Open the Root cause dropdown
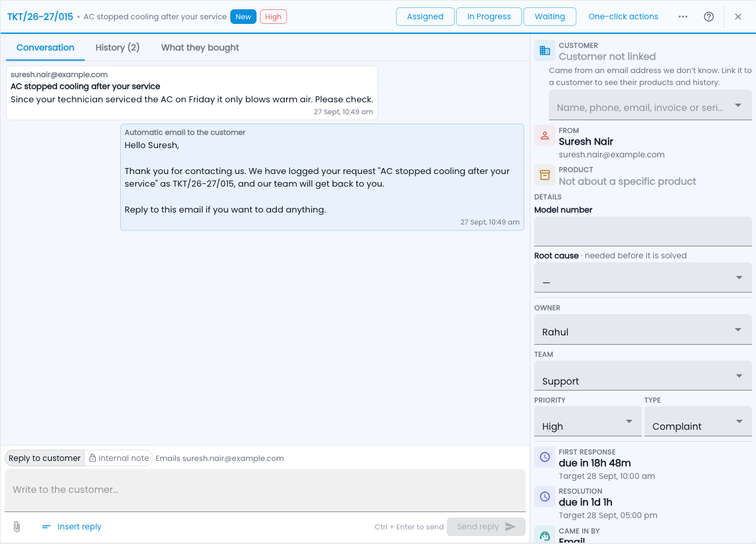This screenshot has width=756, height=544. click(643, 278)
